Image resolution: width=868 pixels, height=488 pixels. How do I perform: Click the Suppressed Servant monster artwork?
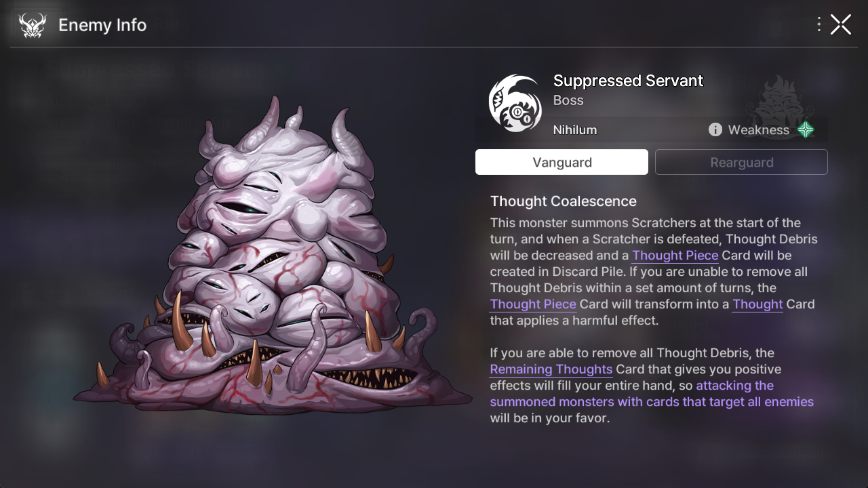271,258
